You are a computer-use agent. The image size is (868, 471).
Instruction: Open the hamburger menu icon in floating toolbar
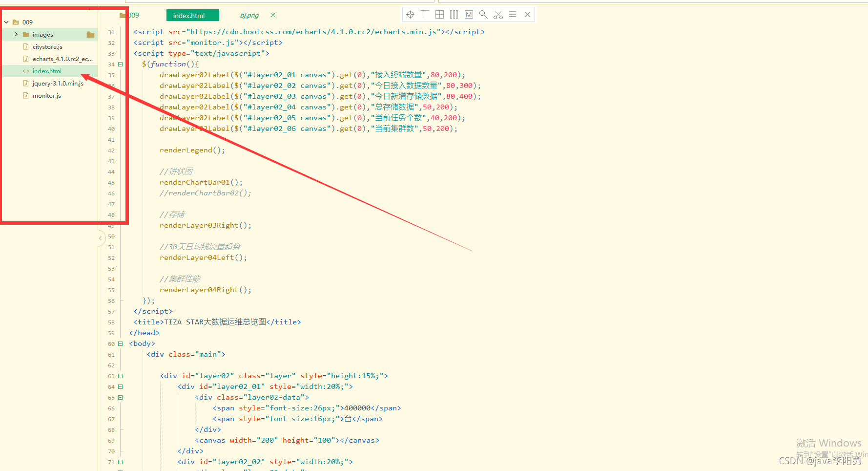[513, 15]
